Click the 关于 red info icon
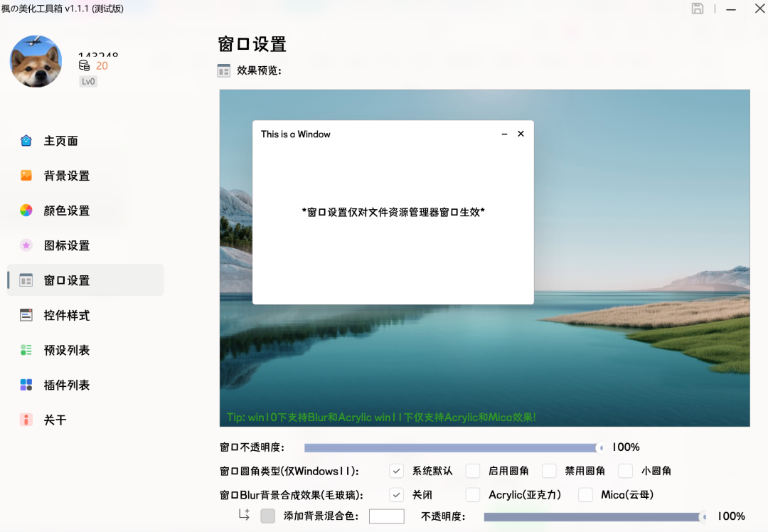Viewport: 768px width, 532px height. (x=26, y=420)
